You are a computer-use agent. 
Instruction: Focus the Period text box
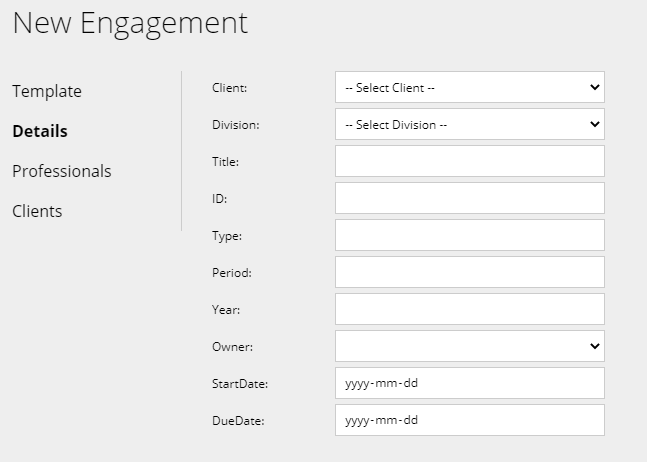[469, 272]
